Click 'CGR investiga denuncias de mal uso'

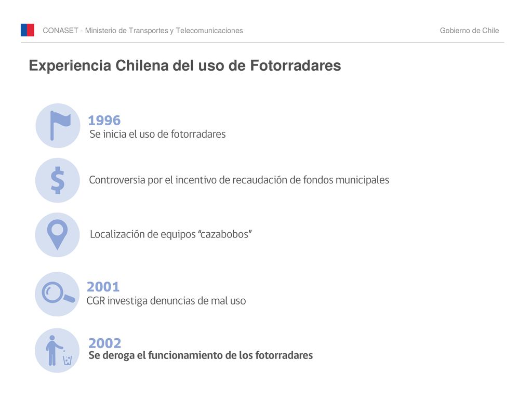click(166, 301)
